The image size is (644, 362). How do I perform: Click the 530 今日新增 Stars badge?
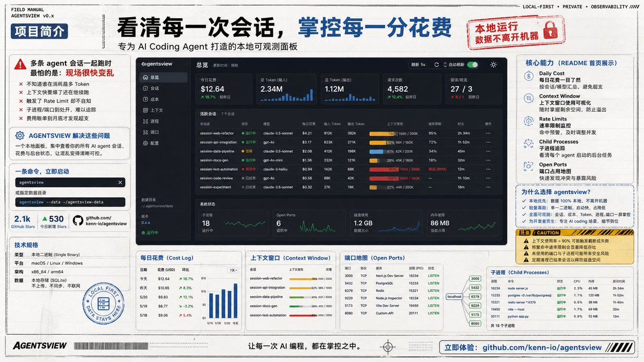pyautogui.click(x=53, y=221)
